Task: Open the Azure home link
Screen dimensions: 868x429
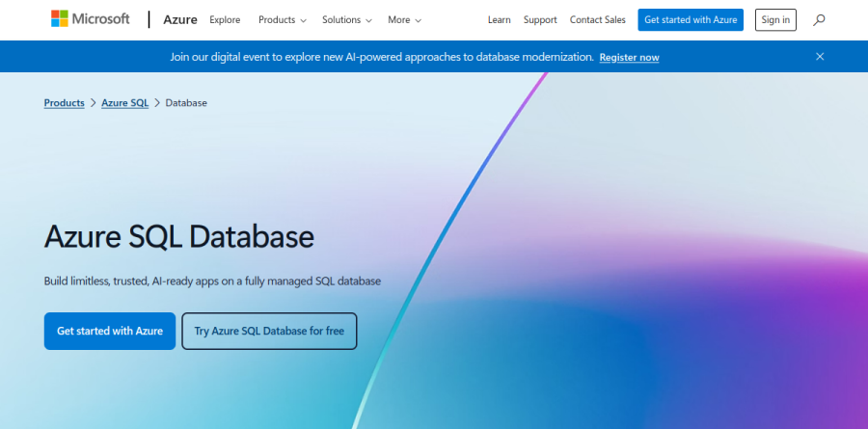Action: click(180, 20)
